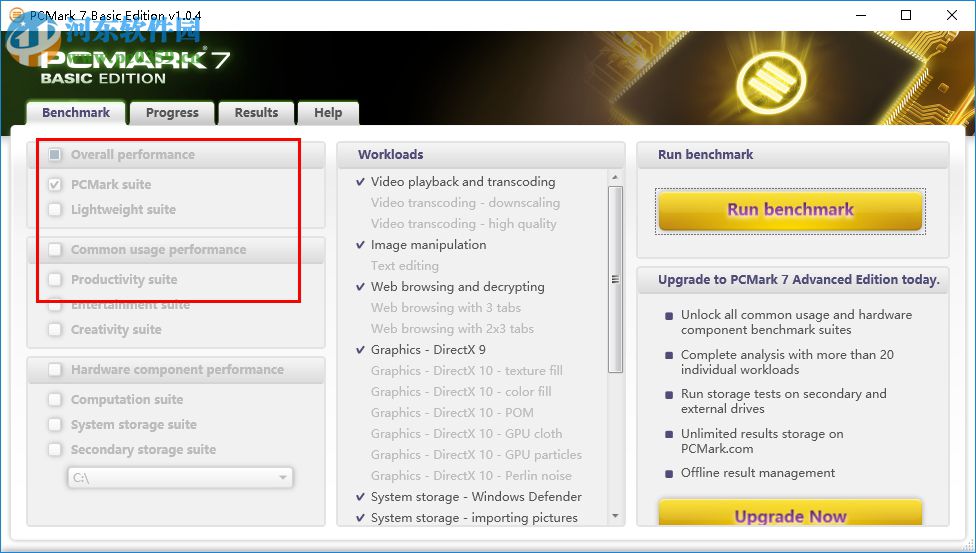Select 'Video playback and transcoding' workload

[463, 182]
